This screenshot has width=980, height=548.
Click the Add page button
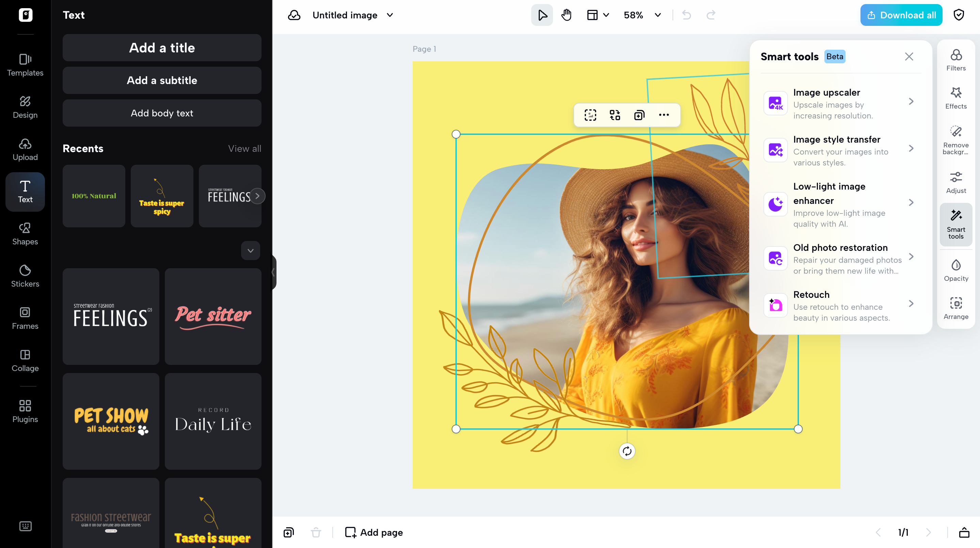374,532
